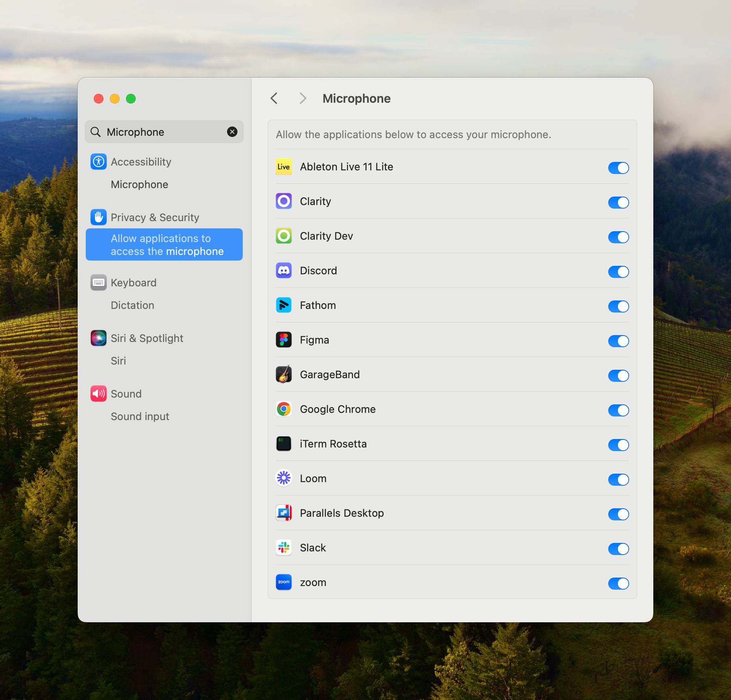Click the Privacy & Security hand icon
This screenshot has width=731, height=700.
[x=99, y=217]
